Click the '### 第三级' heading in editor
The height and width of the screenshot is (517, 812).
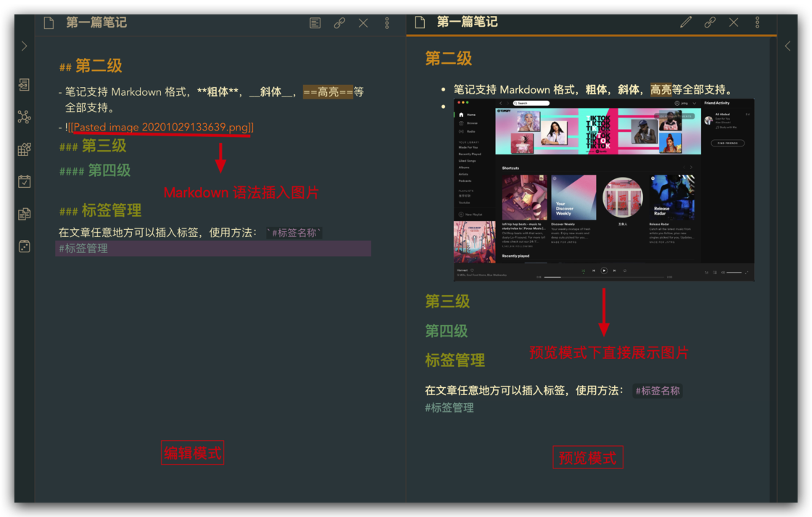(x=93, y=146)
